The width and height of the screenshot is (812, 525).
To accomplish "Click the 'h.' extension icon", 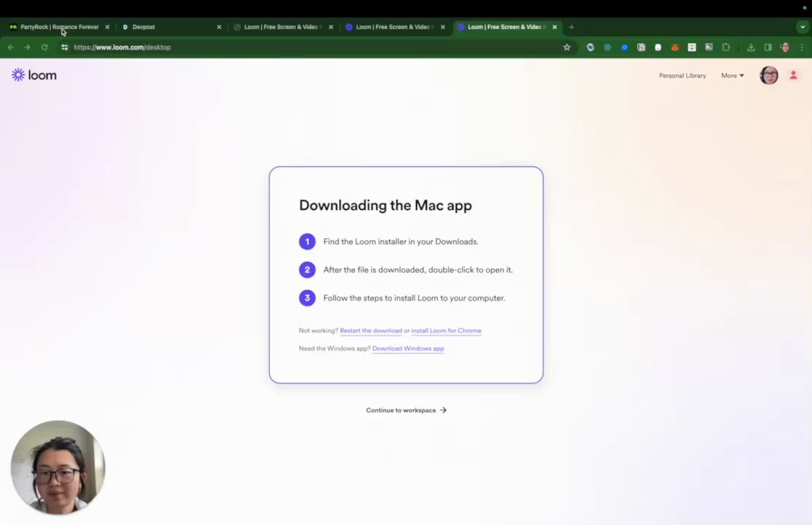I will coord(709,47).
